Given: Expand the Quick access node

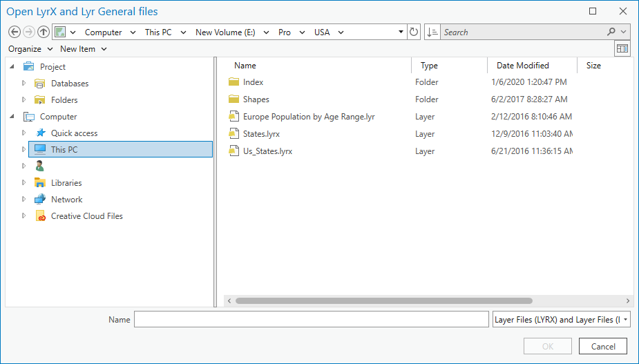Looking at the screenshot, I should point(24,133).
